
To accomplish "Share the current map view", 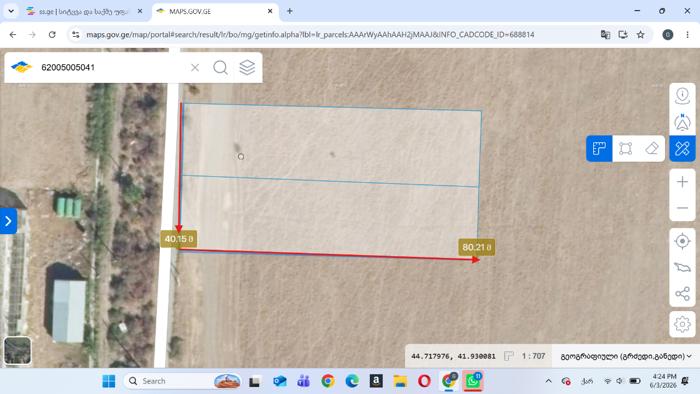I will (x=682, y=294).
